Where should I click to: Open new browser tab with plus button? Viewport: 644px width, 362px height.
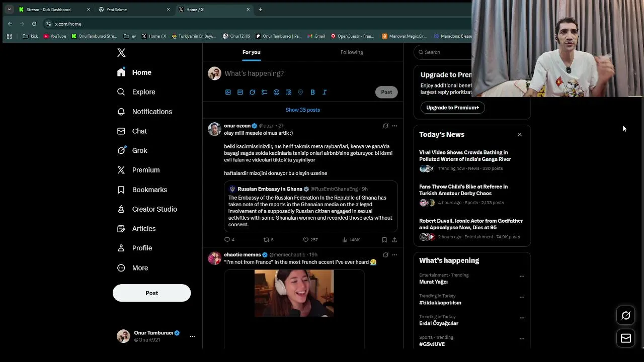260,10
